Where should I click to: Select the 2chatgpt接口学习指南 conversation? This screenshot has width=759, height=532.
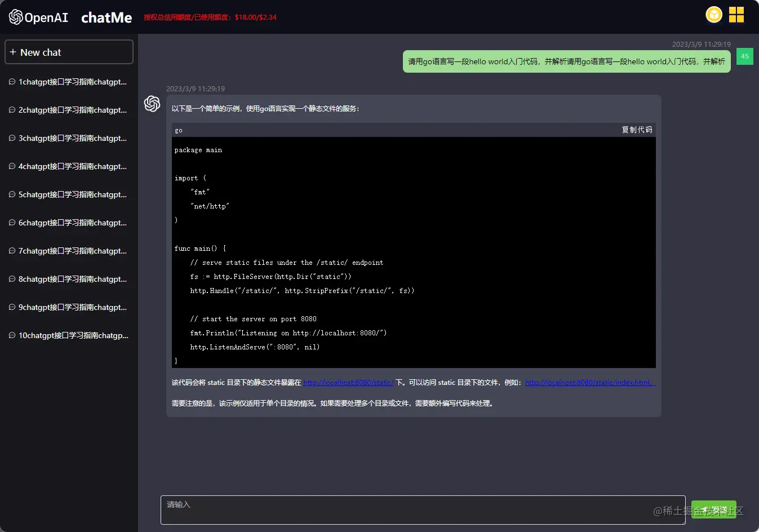pyautogui.click(x=72, y=110)
